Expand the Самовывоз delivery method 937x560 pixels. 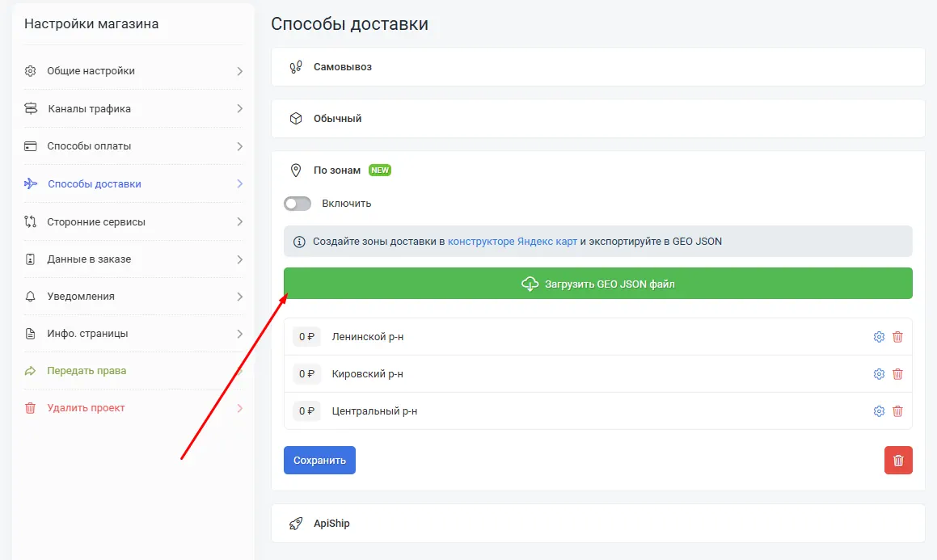click(342, 67)
